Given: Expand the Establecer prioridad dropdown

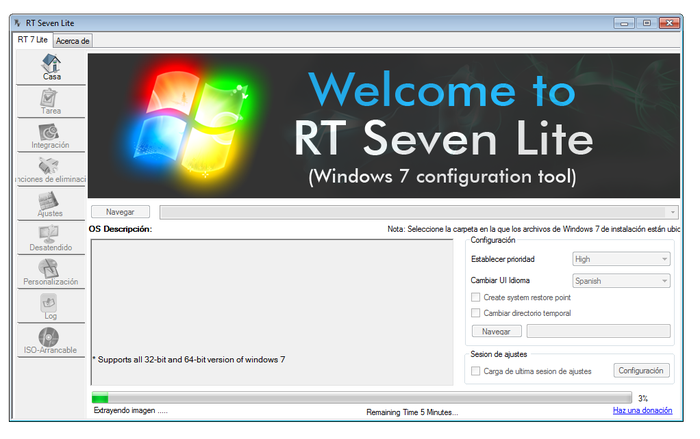Looking at the screenshot, I should 621,259.
